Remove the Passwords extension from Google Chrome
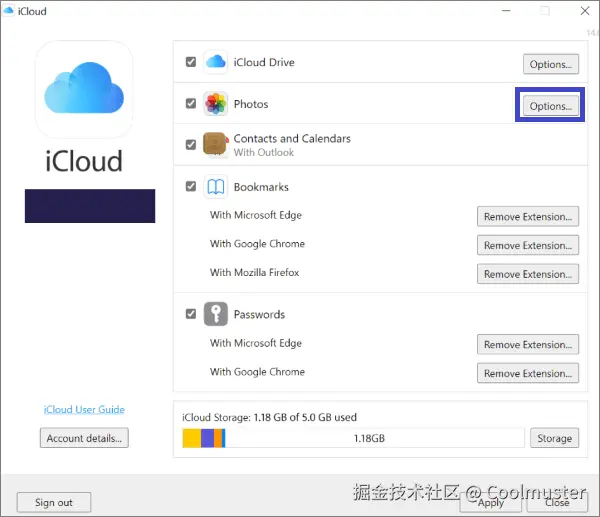Screen dimensions: 600x517 tap(528, 373)
